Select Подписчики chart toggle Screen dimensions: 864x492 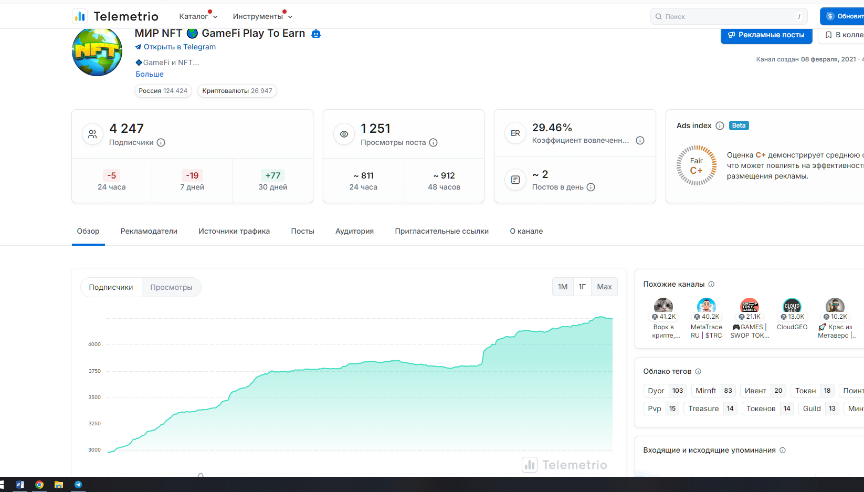pos(111,287)
